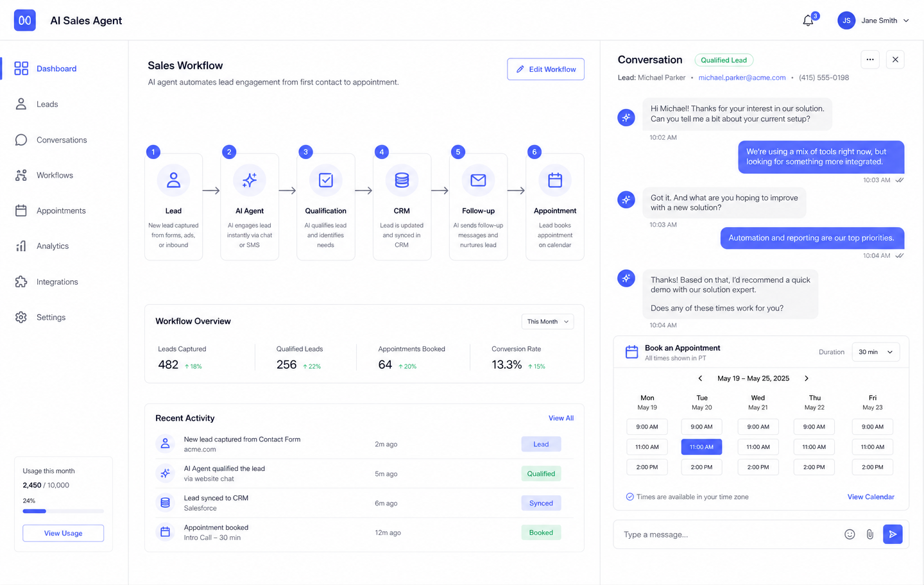Select Mon May 19 9:00 AM slot
Screen dimensions: 924x585
pos(647,427)
